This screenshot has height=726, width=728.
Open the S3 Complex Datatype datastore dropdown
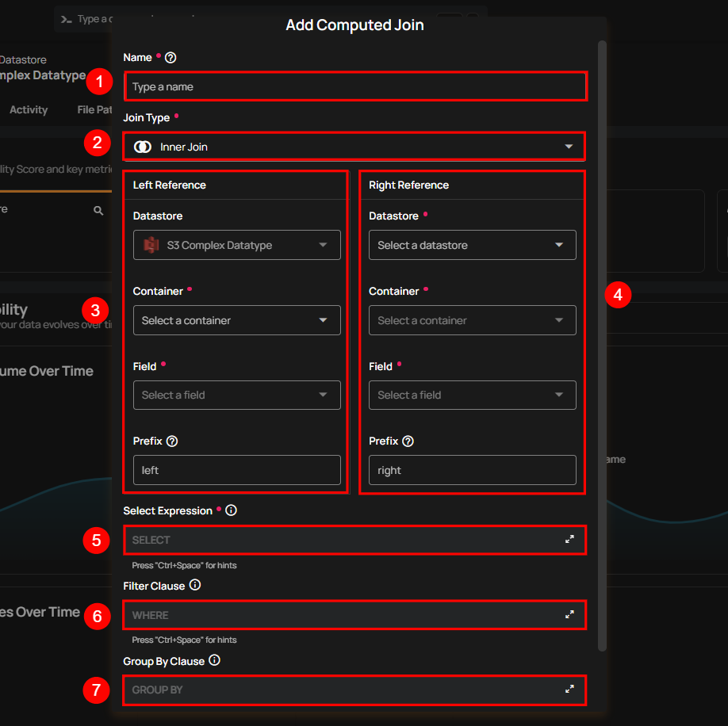[236, 246]
